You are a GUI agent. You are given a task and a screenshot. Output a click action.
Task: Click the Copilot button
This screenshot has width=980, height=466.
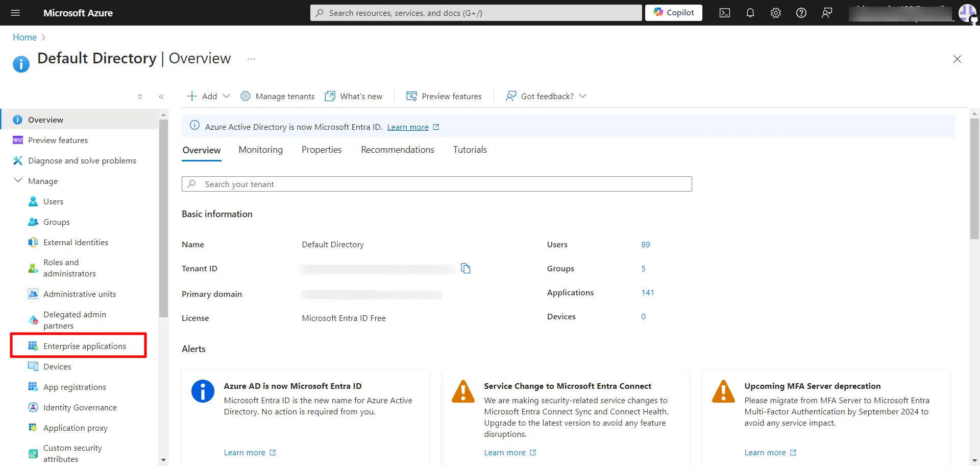tap(674, 13)
